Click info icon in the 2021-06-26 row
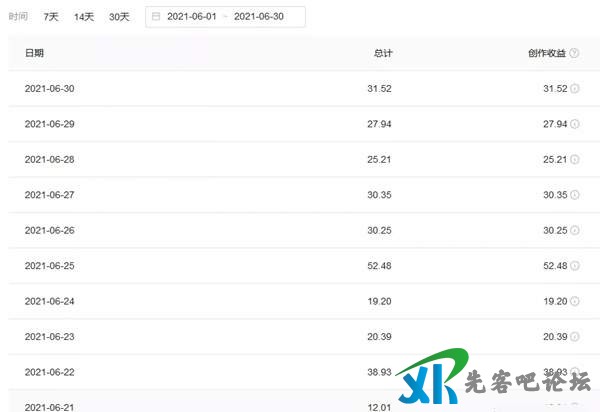Viewport: 600px width, 412px height. (x=575, y=230)
